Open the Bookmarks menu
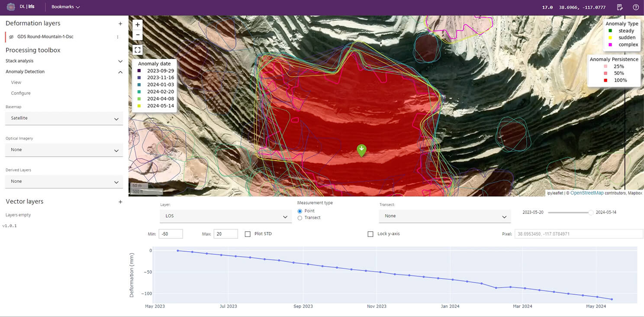 click(65, 7)
